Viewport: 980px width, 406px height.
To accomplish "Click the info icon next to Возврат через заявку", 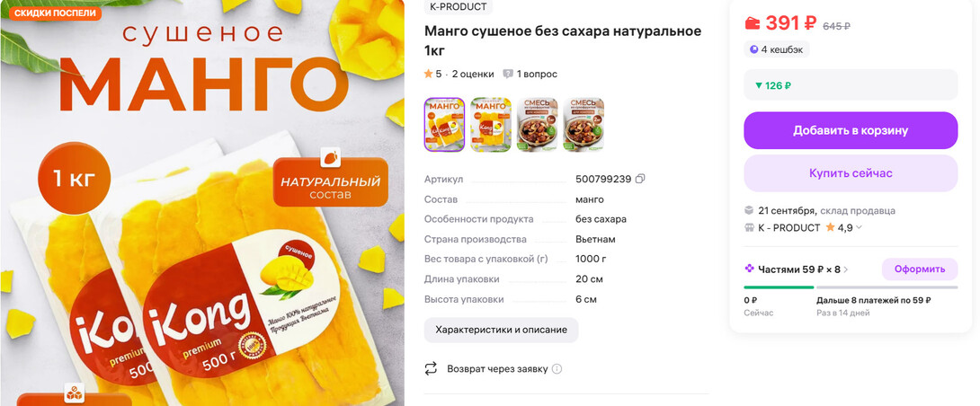I will pos(557,368).
